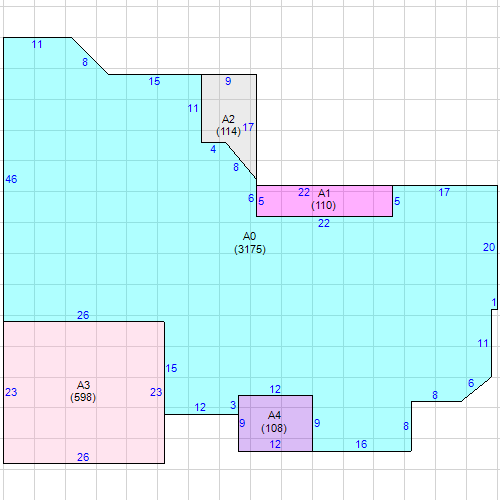Click the 26 dimension on A3's bottom edge

tap(83, 457)
